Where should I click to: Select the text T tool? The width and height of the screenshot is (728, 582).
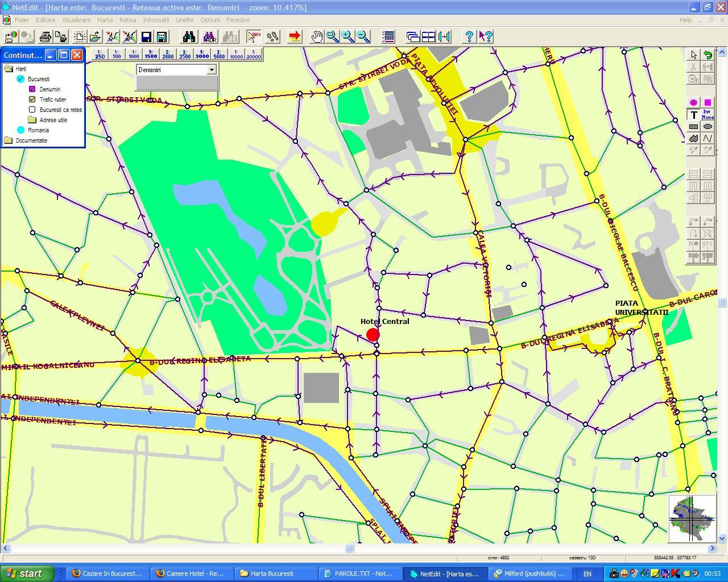[x=693, y=115]
